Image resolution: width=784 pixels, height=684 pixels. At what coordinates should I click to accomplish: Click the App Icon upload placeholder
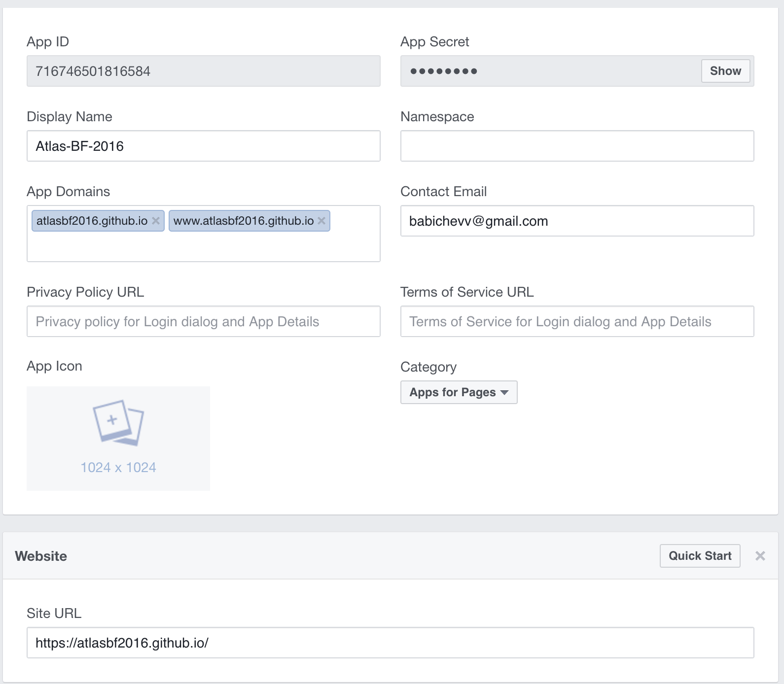point(118,438)
